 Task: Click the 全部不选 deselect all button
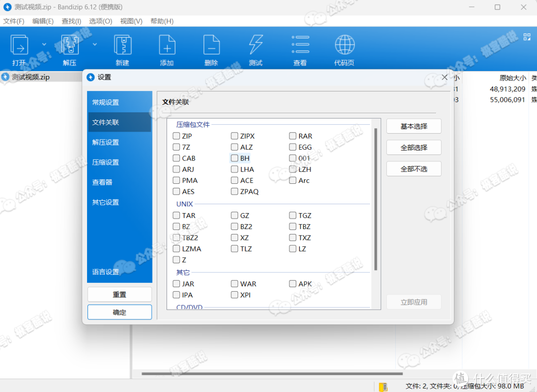[x=414, y=168]
